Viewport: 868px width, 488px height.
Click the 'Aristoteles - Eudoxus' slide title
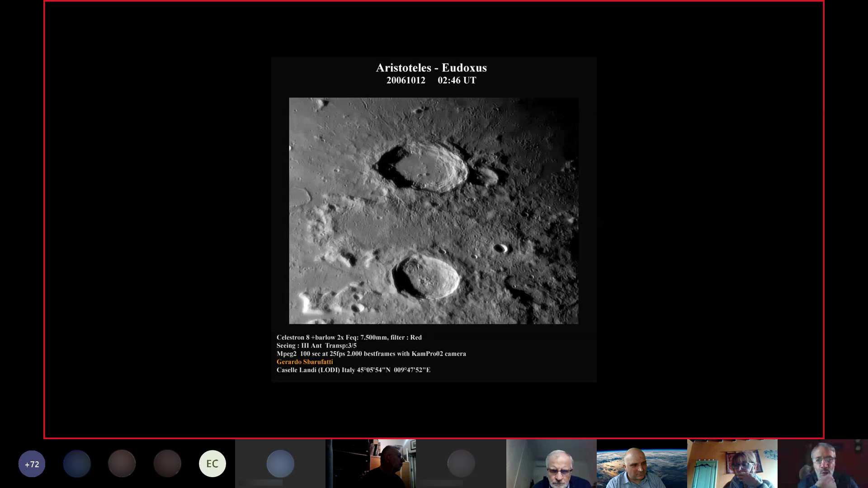pyautogui.click(x=431, y=68)
